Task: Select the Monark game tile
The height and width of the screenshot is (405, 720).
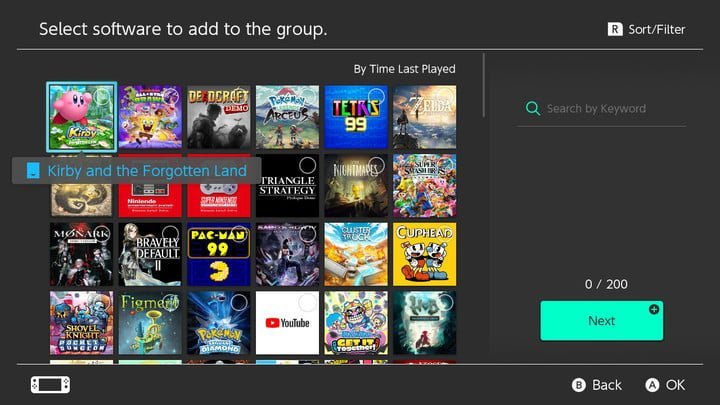Action: click(x=81, y=254)
